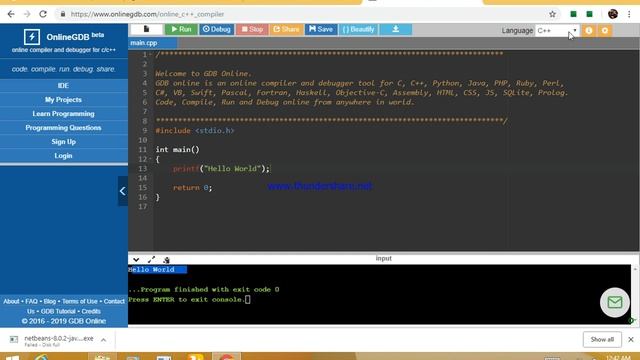
Task: Click the console vertical scrollbar
Action: click(635, 294)
